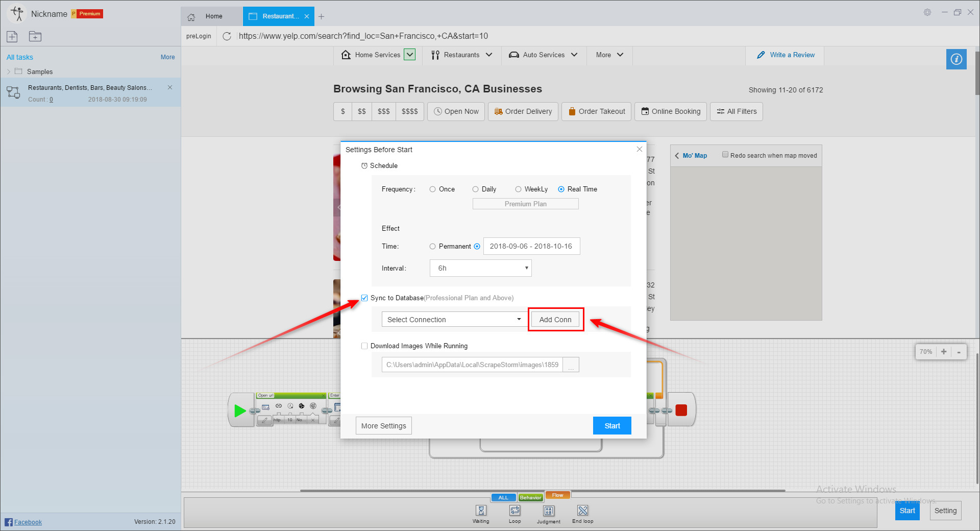Expand the Home Services menu arrow

pyautogui.click(x=410, y=54)
